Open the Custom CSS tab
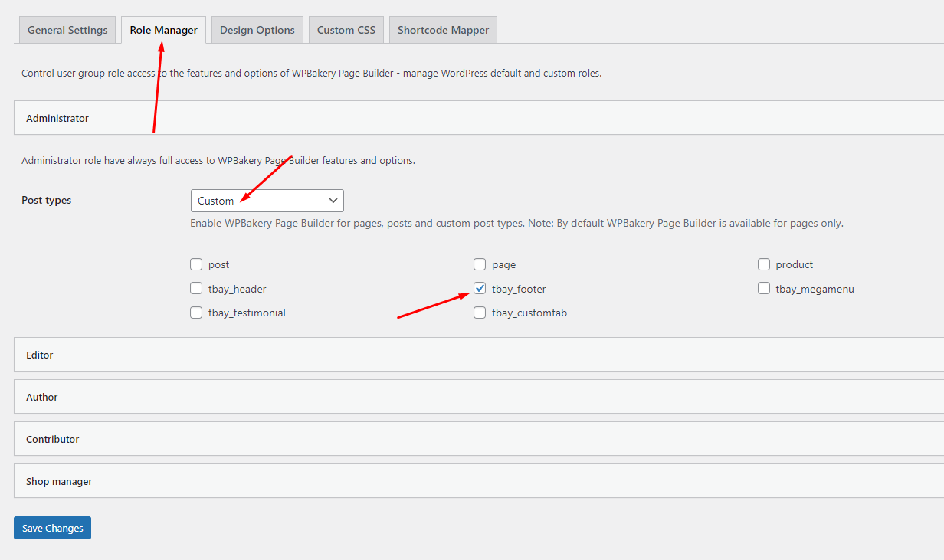Image resolution: width=944 pixels, height=560 pixels. coord(346,30)
